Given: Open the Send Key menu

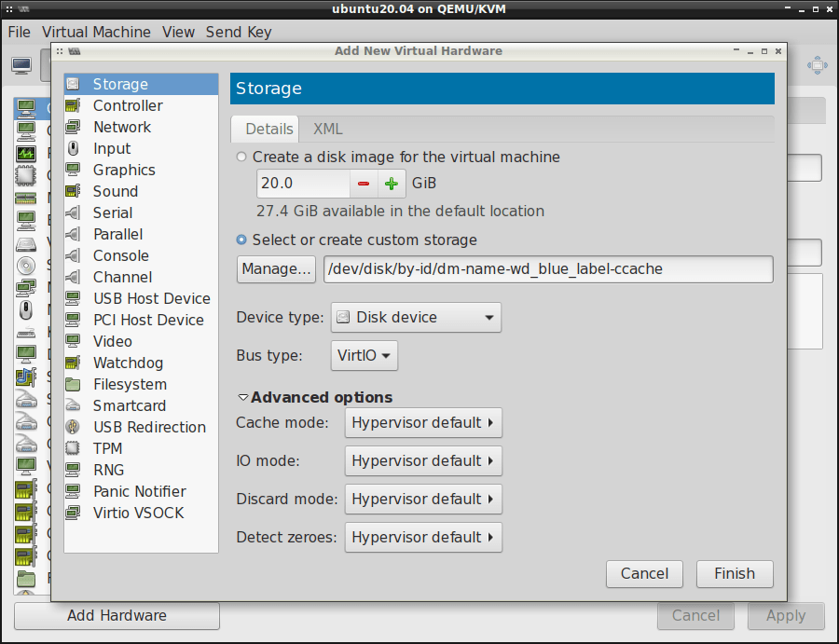Looking at the screenshot, I should 239,32.
